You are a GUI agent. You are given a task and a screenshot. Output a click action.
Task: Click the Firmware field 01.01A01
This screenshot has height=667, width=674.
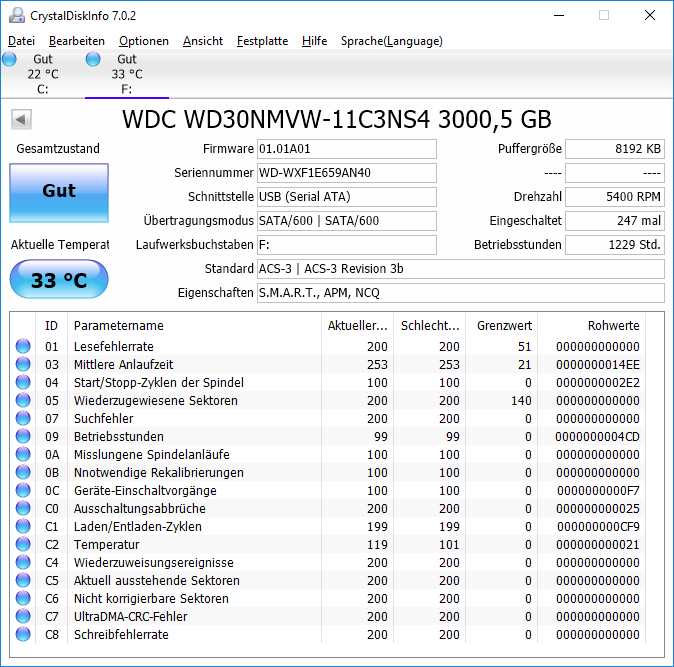click(x=346, y=149)
